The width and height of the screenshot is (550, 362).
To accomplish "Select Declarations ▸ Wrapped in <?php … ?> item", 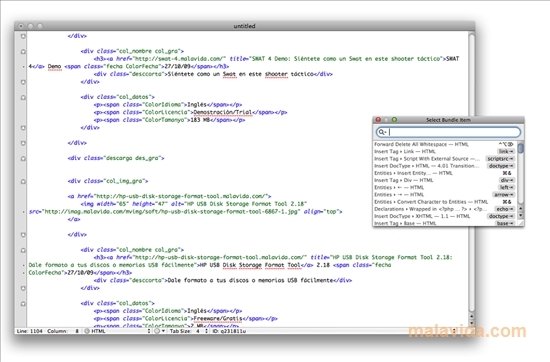I will pyautogui.click(x=444, y=209).
